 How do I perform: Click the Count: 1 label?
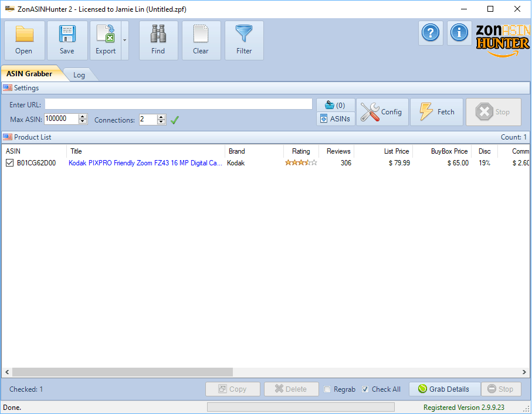(x=514, y=137)
